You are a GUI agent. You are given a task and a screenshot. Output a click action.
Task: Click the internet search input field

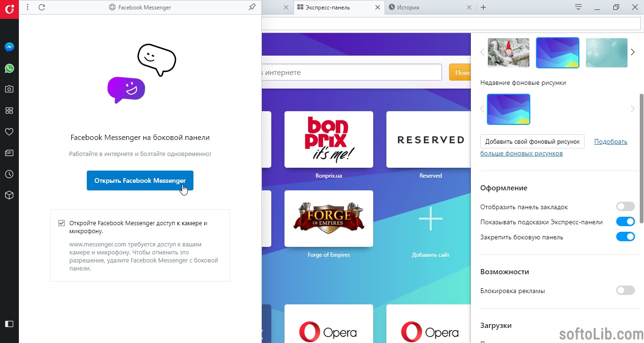pos(351,73)
